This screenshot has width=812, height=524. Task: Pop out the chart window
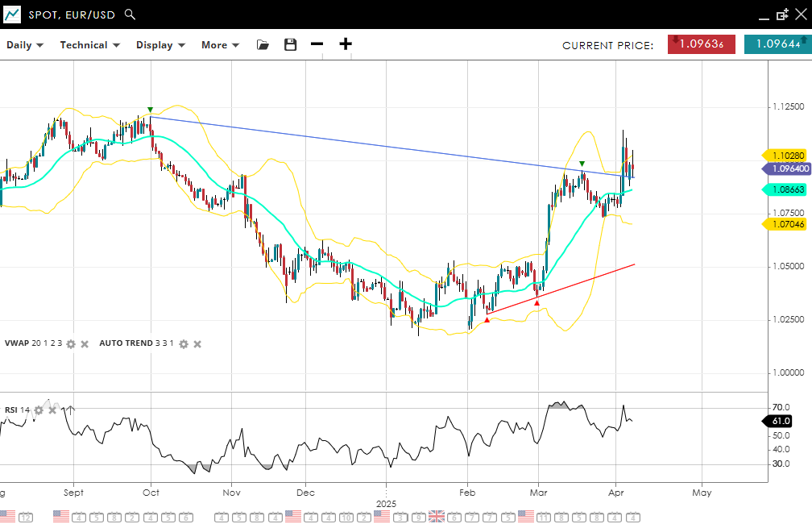pos(782,15)
